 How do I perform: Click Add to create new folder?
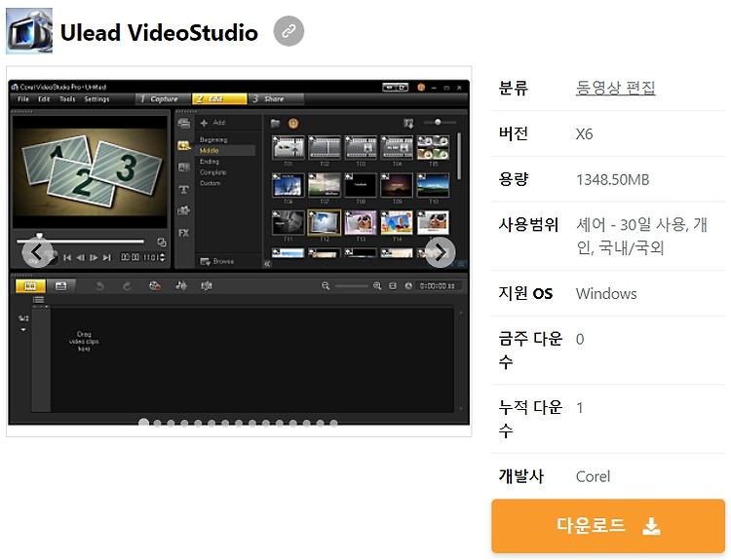[x=213, y=123]
